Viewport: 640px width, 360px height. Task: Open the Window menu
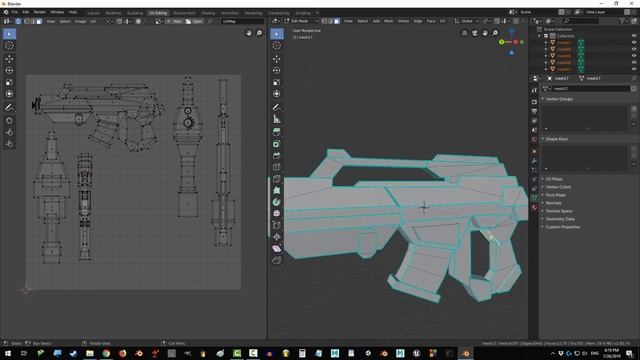(57, 12)
